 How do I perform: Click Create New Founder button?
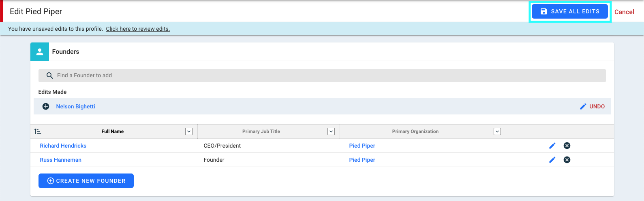(x=86, y=181)
